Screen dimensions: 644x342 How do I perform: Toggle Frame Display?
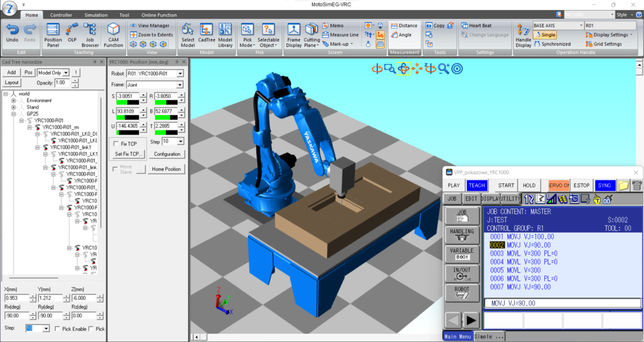294,35
